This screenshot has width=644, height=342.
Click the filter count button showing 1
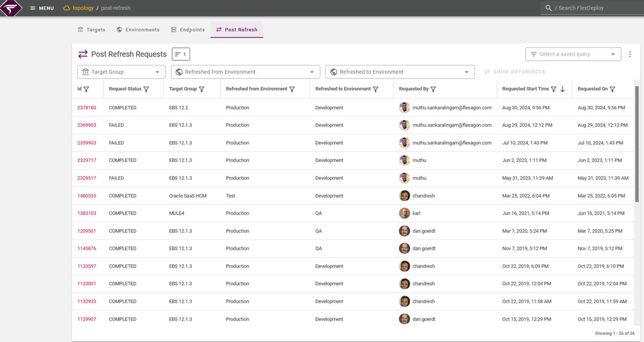click(181, 54)
